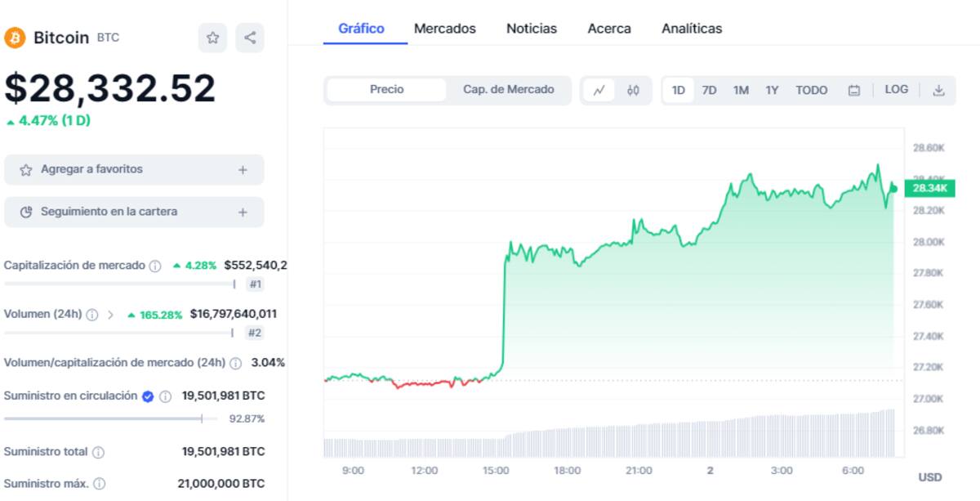
Task: Open the Noticias tab
Action: pos(532,29)
